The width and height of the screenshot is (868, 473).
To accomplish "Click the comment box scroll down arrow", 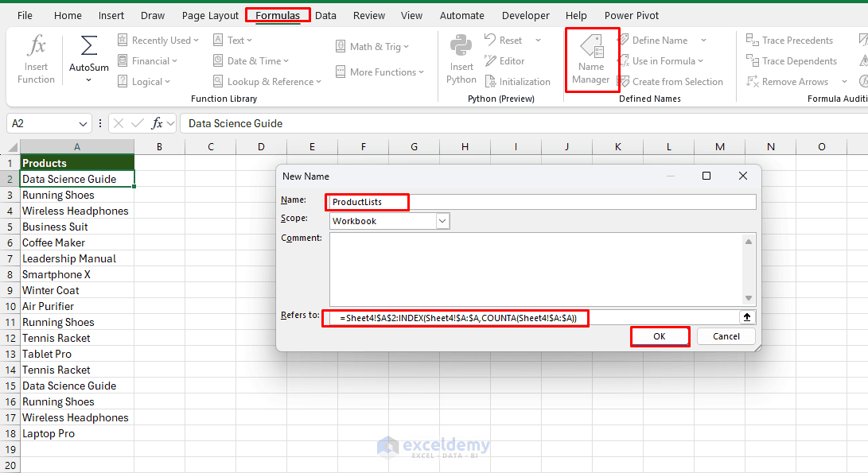I will [x=749, y=298].
